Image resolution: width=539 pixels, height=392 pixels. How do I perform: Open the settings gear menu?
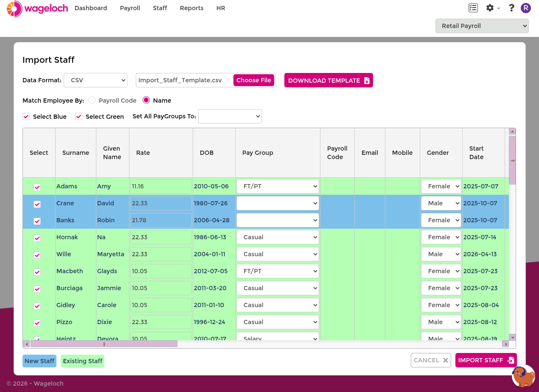[x=490, y=8]
